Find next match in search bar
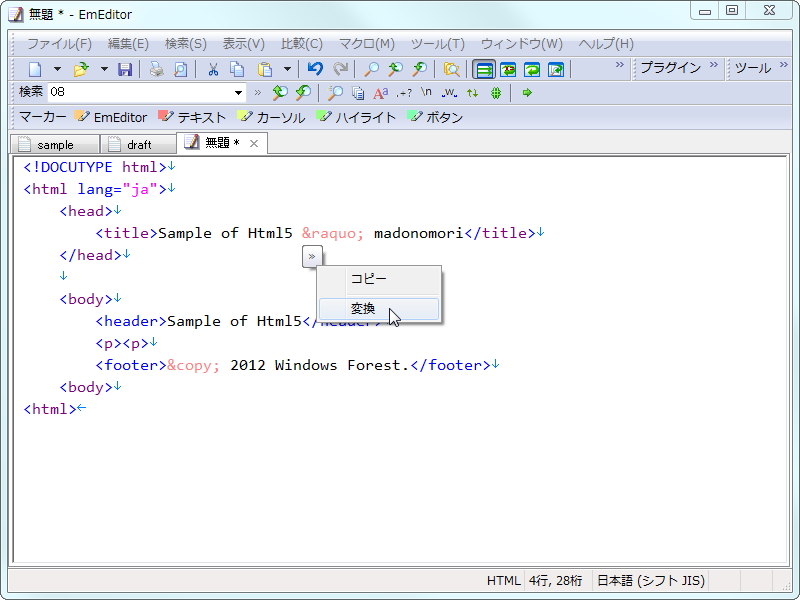The height and width of the screenshot is (600, 800). (x=303, y=92)
